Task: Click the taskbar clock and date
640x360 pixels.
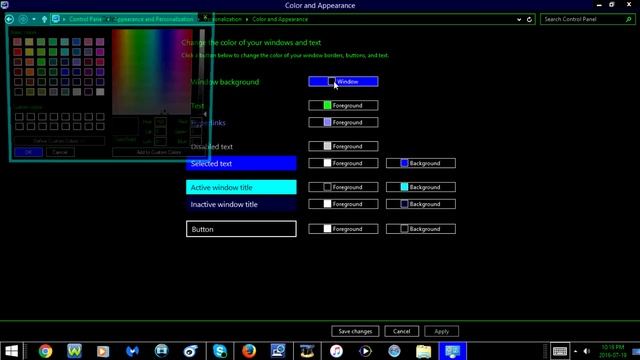Action: click(x=613, y=351)
